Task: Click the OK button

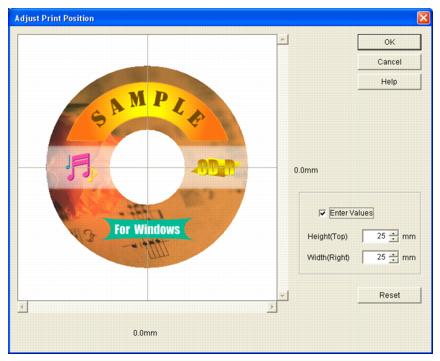Action: point(389,42)
